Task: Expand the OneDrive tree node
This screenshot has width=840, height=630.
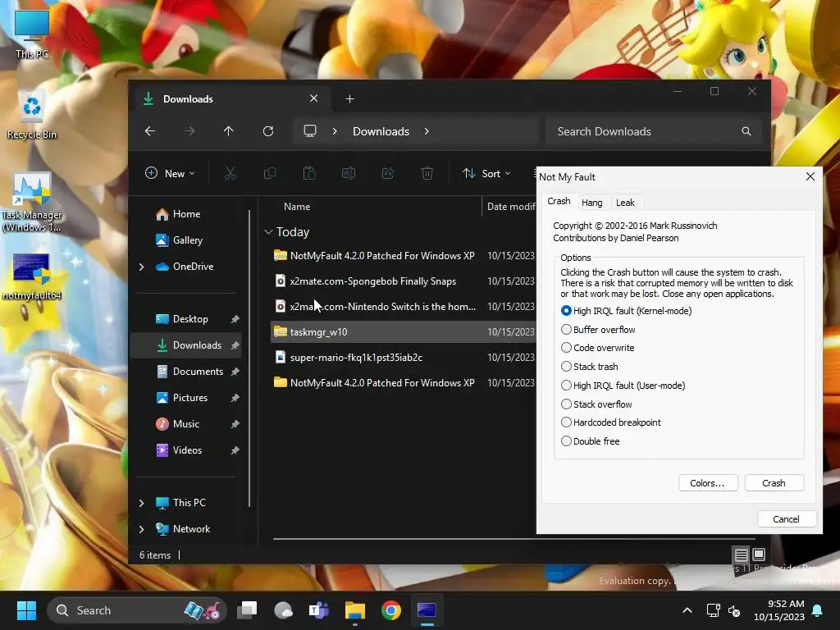Action: coord(141,267)
